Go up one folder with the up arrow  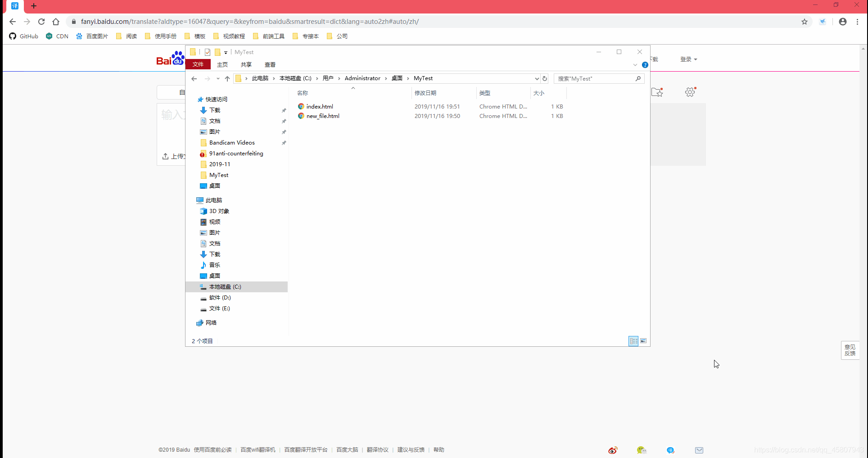tap(227, 78)
